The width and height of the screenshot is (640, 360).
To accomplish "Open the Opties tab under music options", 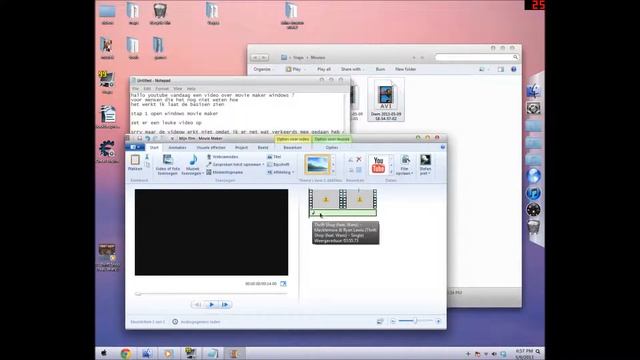I will (332, 147).
